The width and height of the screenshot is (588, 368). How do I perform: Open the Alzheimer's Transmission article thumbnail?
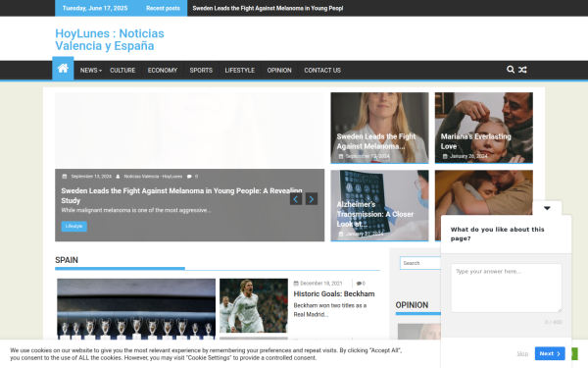click(379, 205)
